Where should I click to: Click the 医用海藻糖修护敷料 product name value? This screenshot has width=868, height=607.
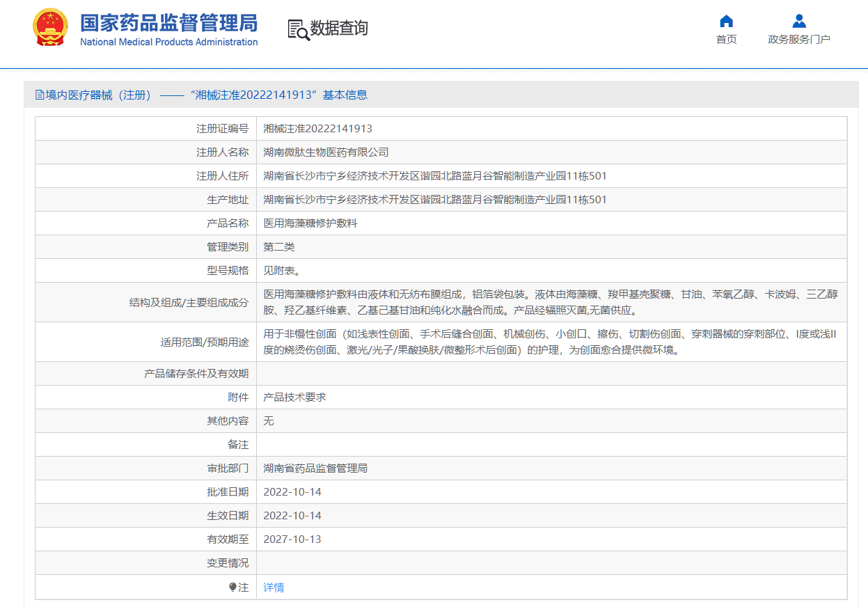tap(310, 223)
